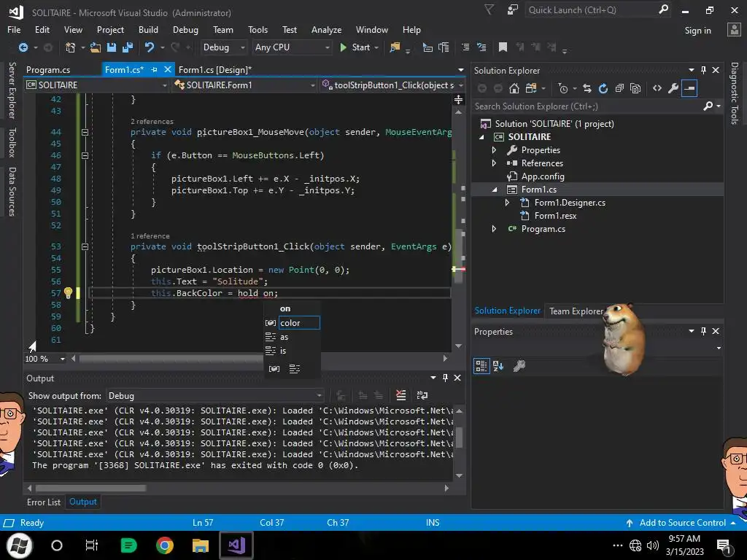Click Add to Source Control
The width and height of the screenshot is (747, 560).
click(x=683, y=522)
